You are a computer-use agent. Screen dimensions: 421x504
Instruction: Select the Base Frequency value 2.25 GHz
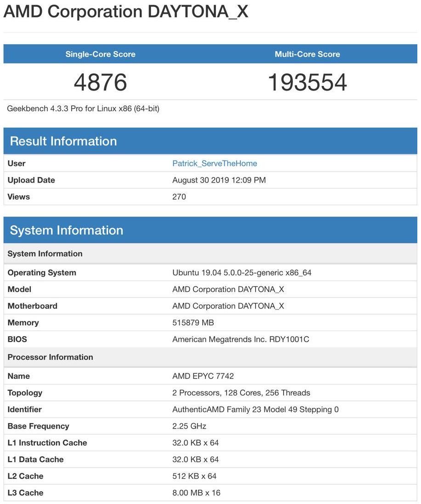[x=187, y=426]
